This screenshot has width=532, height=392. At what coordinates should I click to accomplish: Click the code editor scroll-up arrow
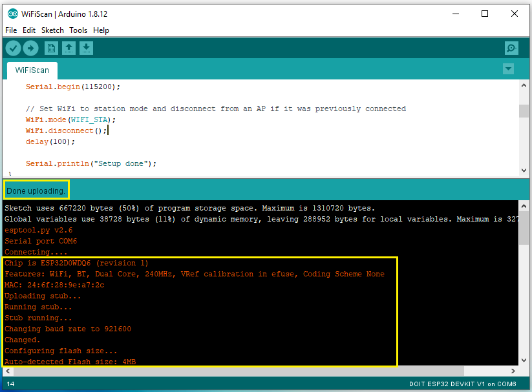(524, 85)
